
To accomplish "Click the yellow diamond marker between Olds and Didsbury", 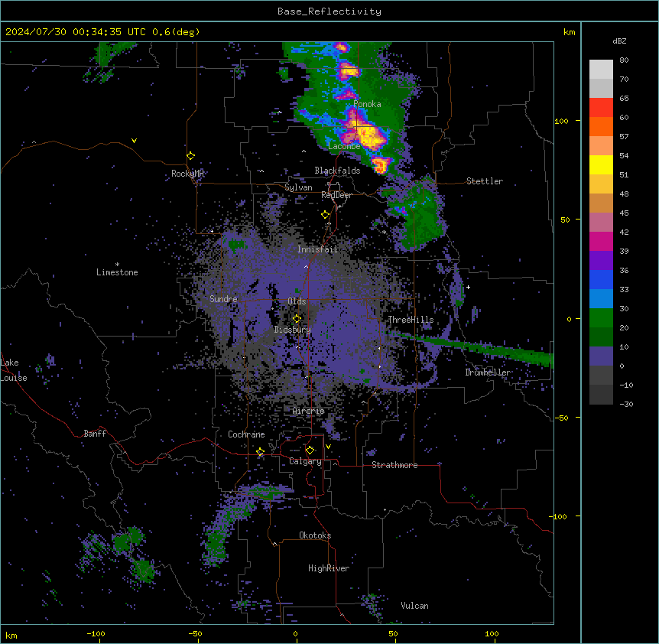I will [297, 319].
